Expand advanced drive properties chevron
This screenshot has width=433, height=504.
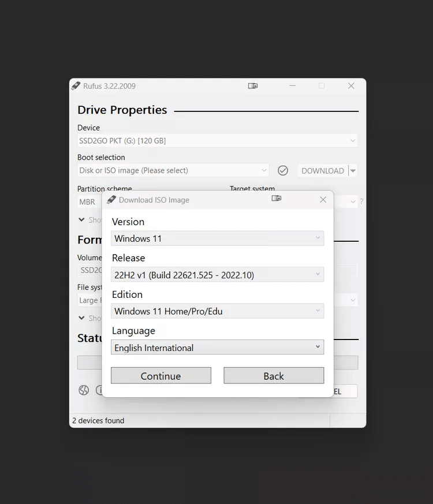click(x=81, y=220)
